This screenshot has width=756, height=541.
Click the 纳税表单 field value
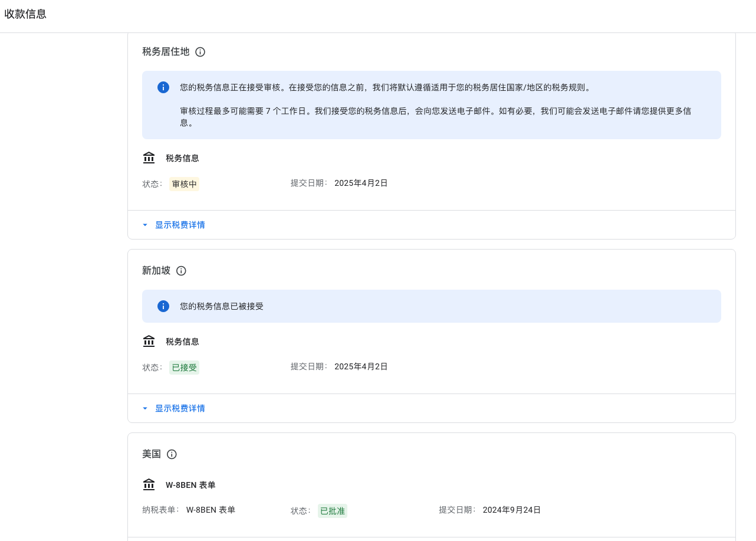pos(211,510)
